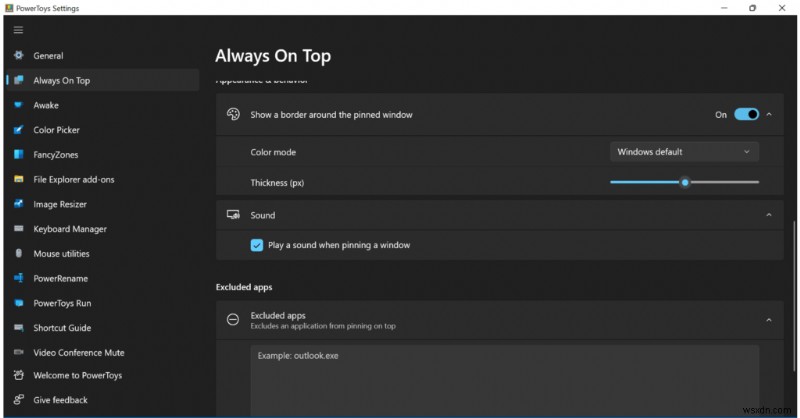
Task: Click the Give feedback icon
Action: pyautogui.click(x=19, y=400)
